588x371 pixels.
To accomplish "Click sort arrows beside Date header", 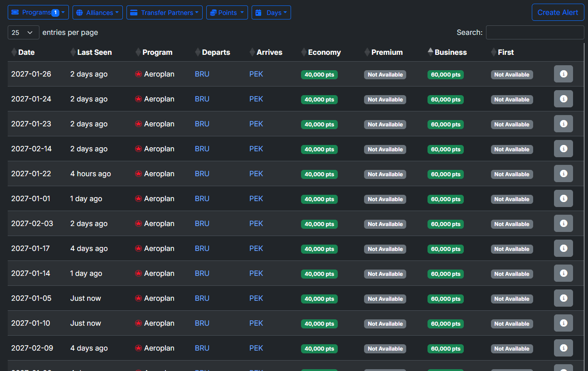I will tap(14, 53).
